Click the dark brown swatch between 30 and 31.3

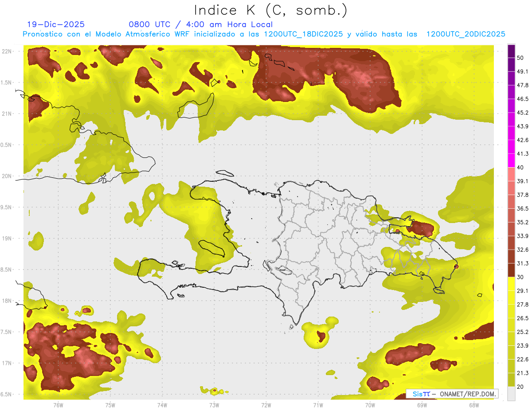511,270
